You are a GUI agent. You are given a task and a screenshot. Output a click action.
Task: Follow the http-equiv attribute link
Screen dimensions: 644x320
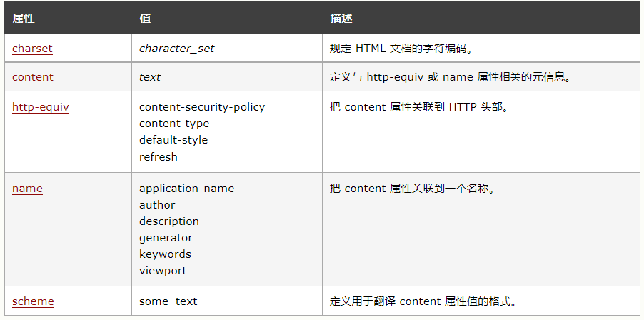click(x=41, y=107)
